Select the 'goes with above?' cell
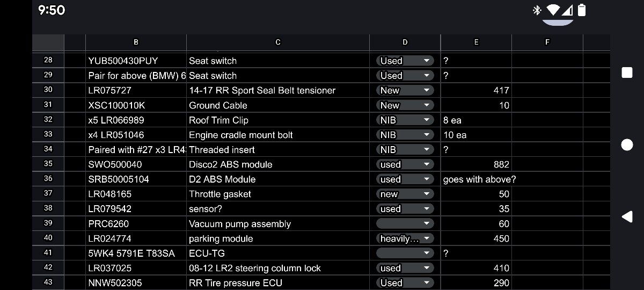The height and width of the screenshot is (290, 644). pyautogui.click(x=476, y=179)
